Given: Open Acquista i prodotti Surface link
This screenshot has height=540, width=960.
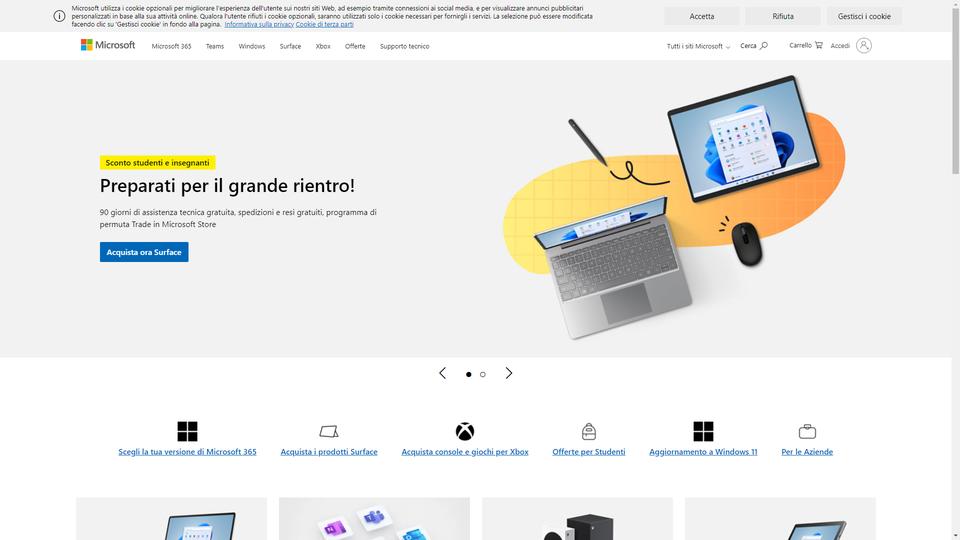Looking at the screenshot, I should click(329, 452).
